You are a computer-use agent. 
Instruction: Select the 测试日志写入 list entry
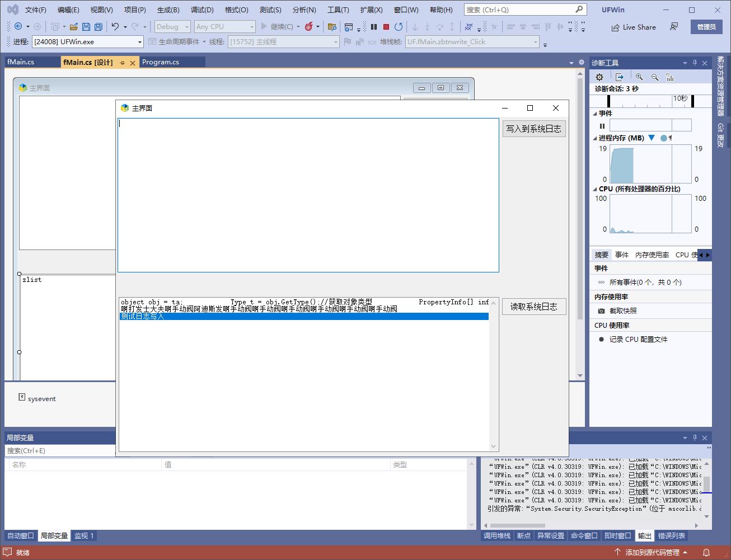click(x=304, y=317)
